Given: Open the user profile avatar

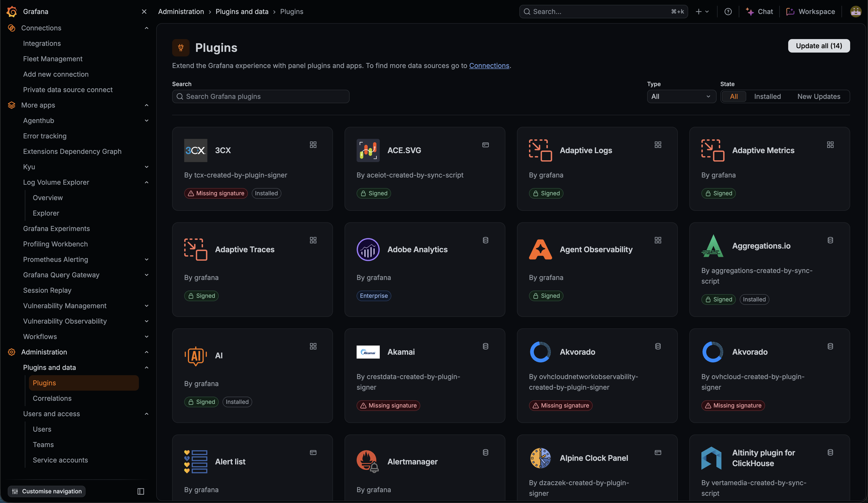Looking at the screenshot, I should pos(856,12).
